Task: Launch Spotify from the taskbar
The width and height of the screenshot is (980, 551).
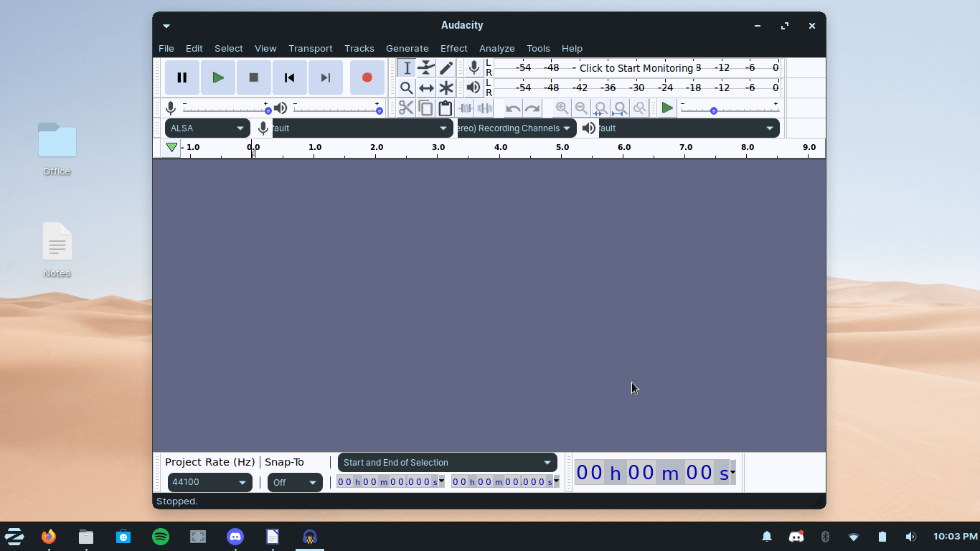Action: point(161,537)
